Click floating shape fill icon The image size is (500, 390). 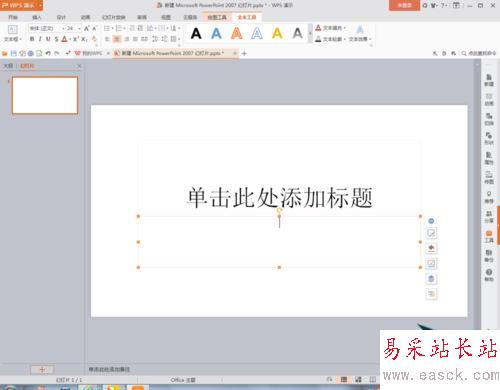pos(431,248)
